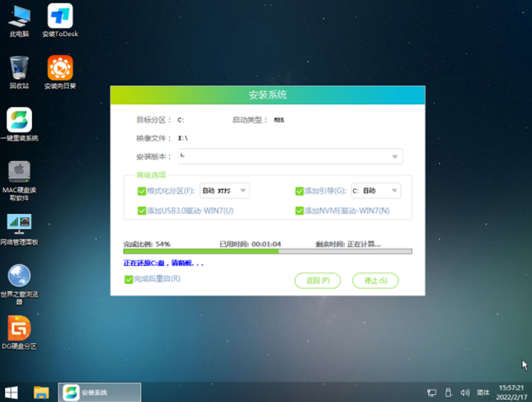Click the network tray icon

(x=432, y=393)
